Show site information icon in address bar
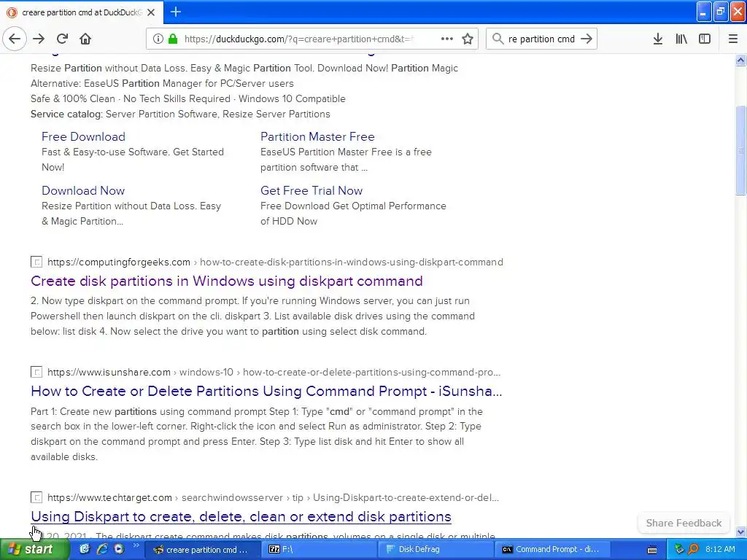Viewport: 747px width, 560px height. tap(158, 39)
